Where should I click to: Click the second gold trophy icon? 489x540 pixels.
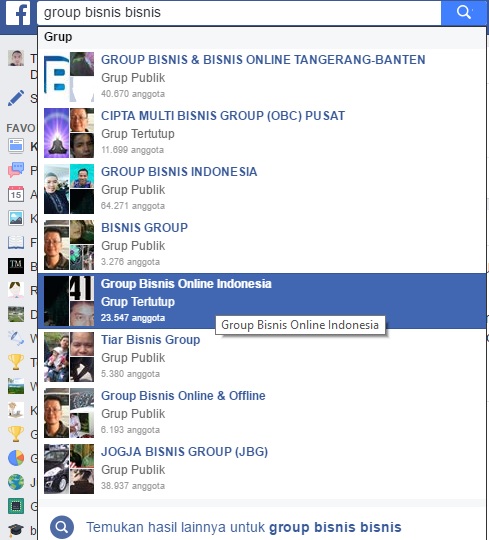tap(16, 434)
